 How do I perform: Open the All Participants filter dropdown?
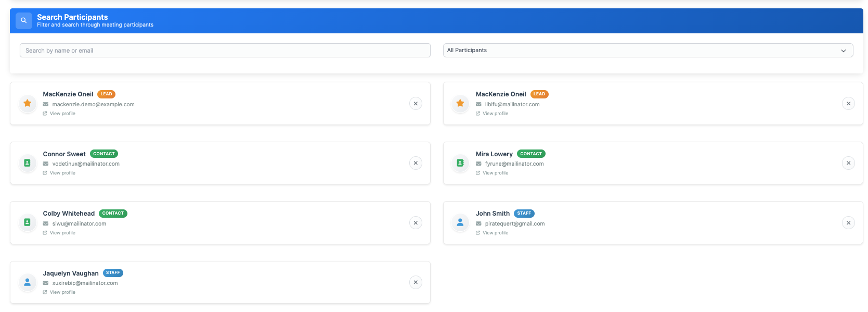click(647, 51)
